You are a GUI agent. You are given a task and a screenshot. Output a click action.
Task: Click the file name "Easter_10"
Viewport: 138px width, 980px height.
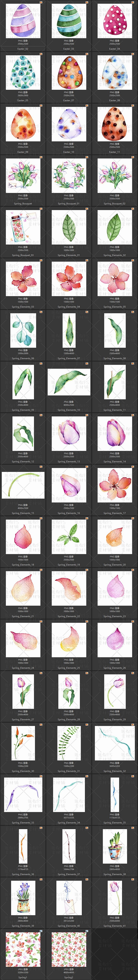click(69, 152)
